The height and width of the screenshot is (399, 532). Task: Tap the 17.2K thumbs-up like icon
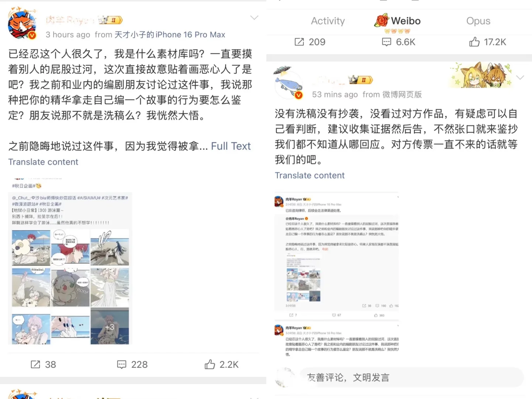tap(474, 42)
